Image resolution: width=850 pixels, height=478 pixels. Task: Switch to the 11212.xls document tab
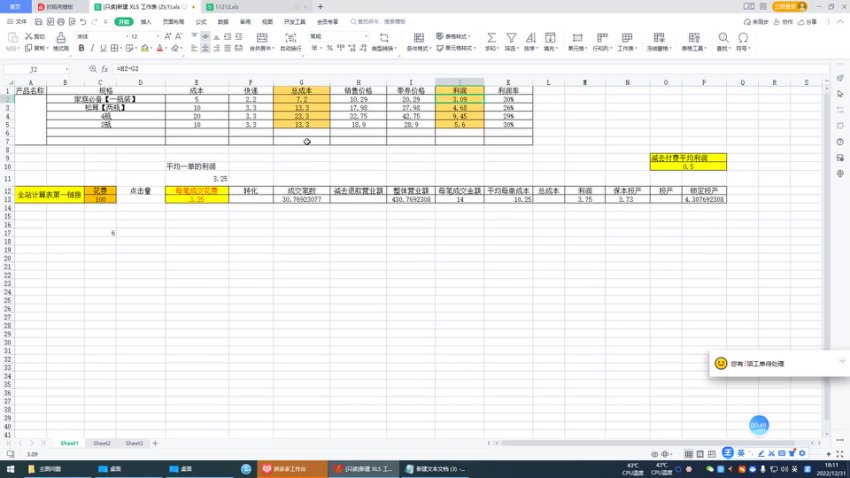click(x=255, y=7)
